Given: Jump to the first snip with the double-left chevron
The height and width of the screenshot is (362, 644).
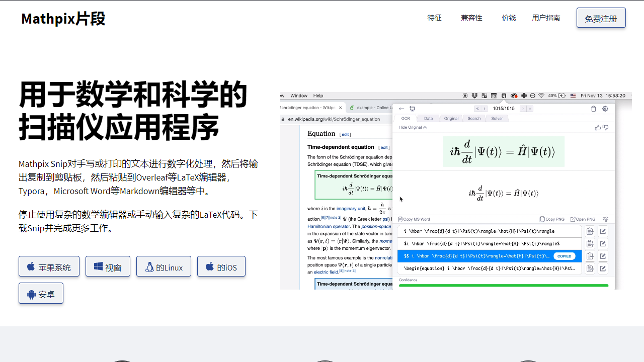Looking at the screenshot, I should [476, 108].
